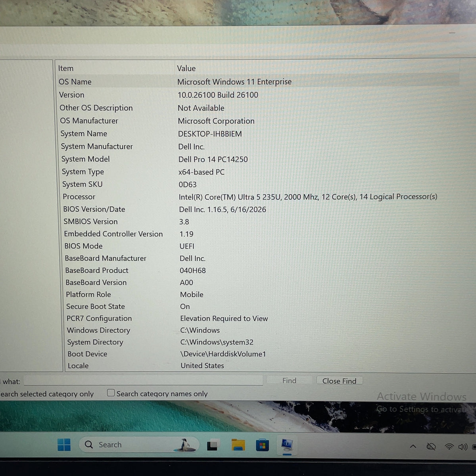Select the System Information taskbar icon
Screen dimensions: 476x476
[x=287, y=445]
